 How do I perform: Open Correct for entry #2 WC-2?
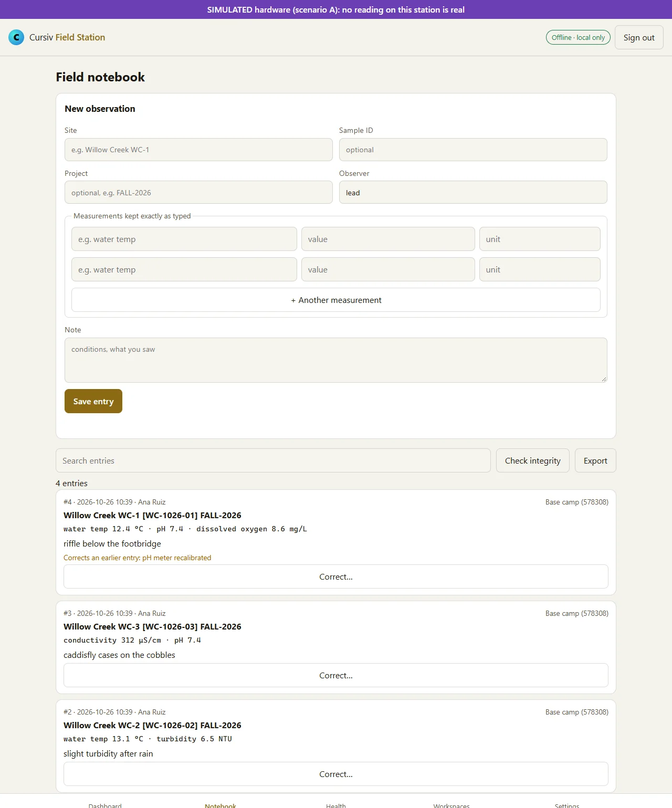click(336, 774)
